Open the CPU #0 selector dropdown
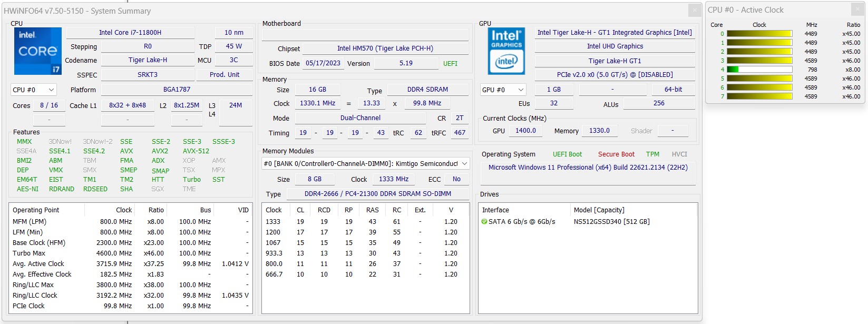Viewport: 868px width, 324px height. 33,90
